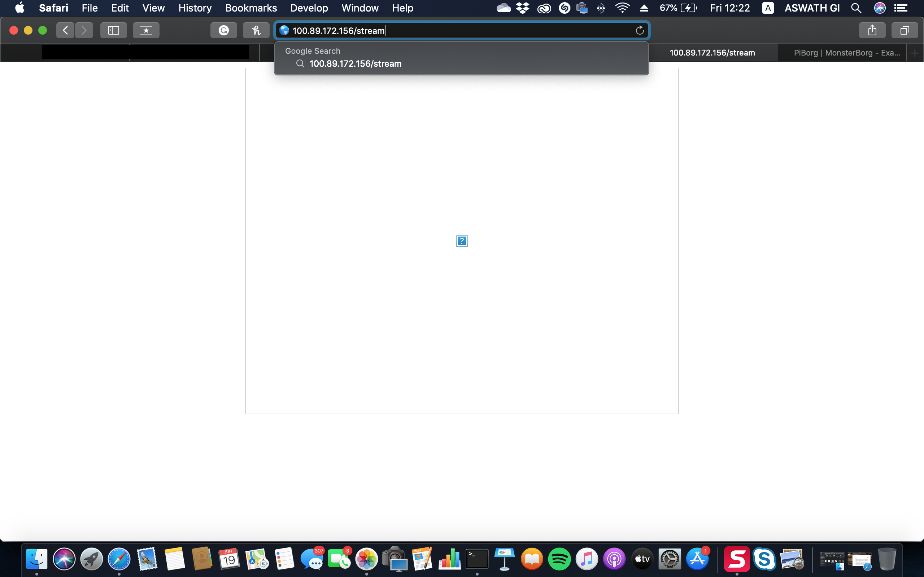Switch to the 100.89.172.156/stream tab
The image size is (924, 577).
coord(712,53)
